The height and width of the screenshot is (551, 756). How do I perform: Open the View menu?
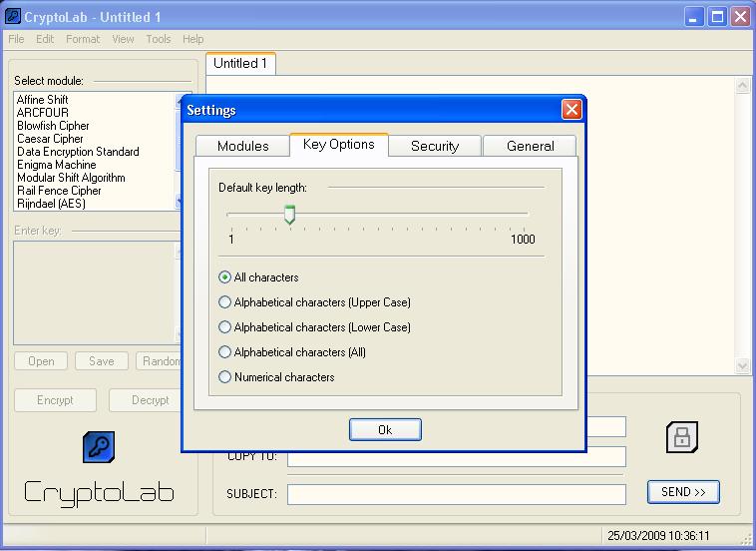point(123,39)
